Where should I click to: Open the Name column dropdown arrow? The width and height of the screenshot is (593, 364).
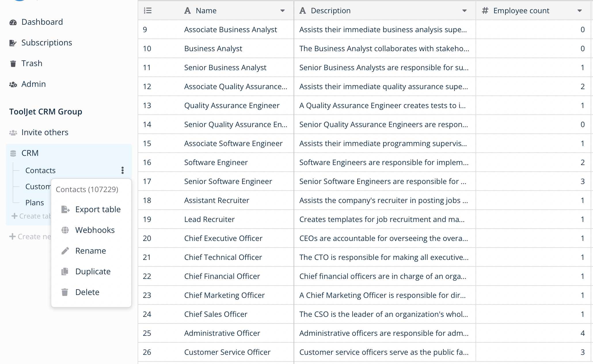click(282, 11)
